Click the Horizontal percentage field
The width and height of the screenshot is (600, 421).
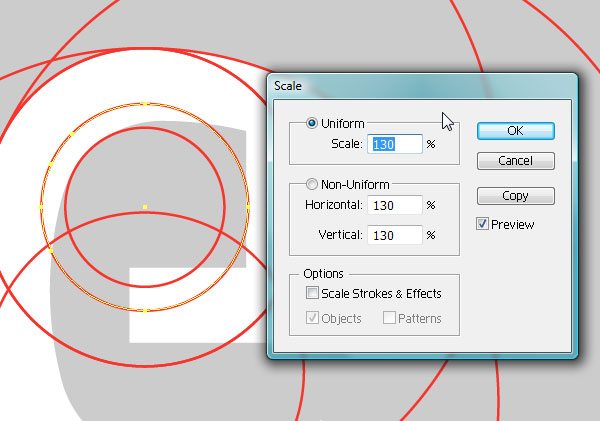[395, 206]
